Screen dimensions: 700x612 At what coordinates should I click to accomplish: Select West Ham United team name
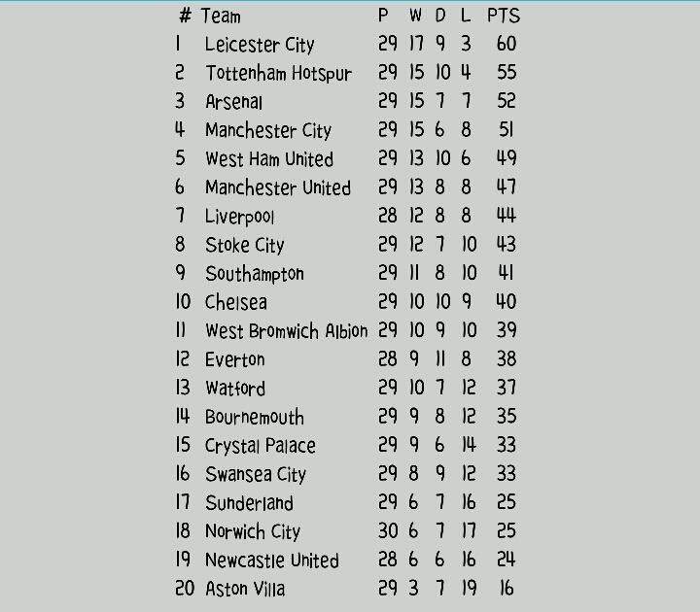(x=268, y=159)
